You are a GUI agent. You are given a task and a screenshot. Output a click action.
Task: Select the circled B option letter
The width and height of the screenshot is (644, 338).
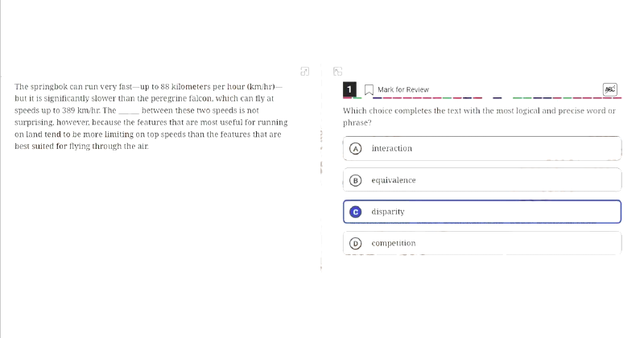tap(356, 180)
